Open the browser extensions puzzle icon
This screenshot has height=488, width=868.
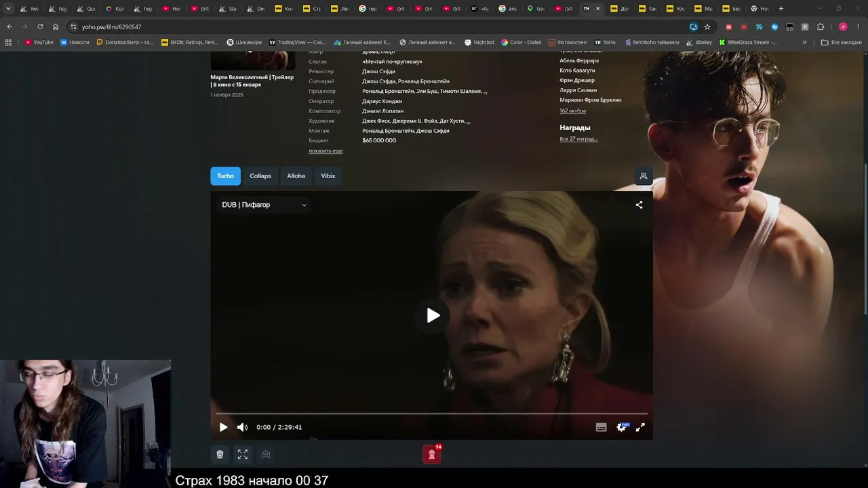coord(821,27)
